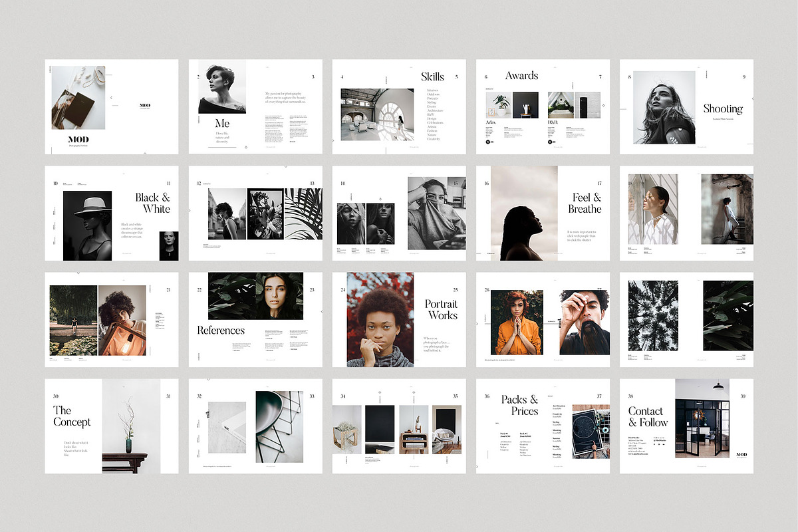
Task: Open the slide with pages 32 and 33
Action: pos(255,426)
